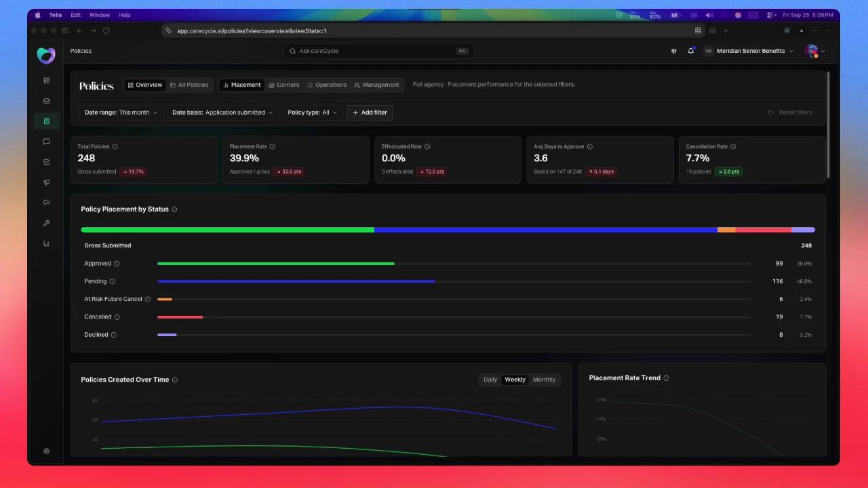Switch to the Overview view tab
The image size is (868, 488).
(145, 85)
